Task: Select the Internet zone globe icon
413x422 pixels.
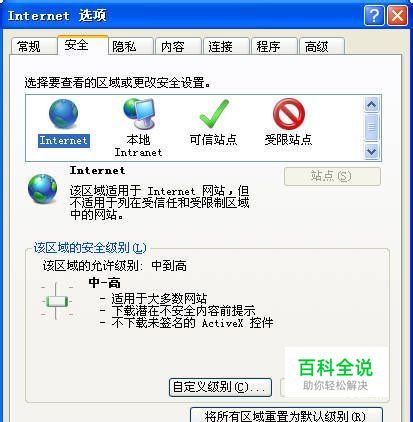Action: 63,114
